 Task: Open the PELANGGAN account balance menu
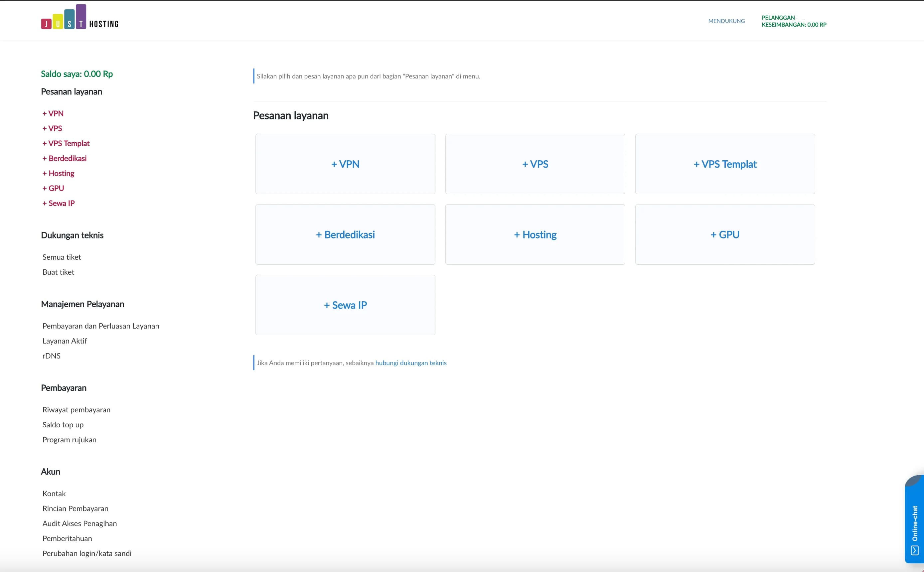tap(794, 21)
